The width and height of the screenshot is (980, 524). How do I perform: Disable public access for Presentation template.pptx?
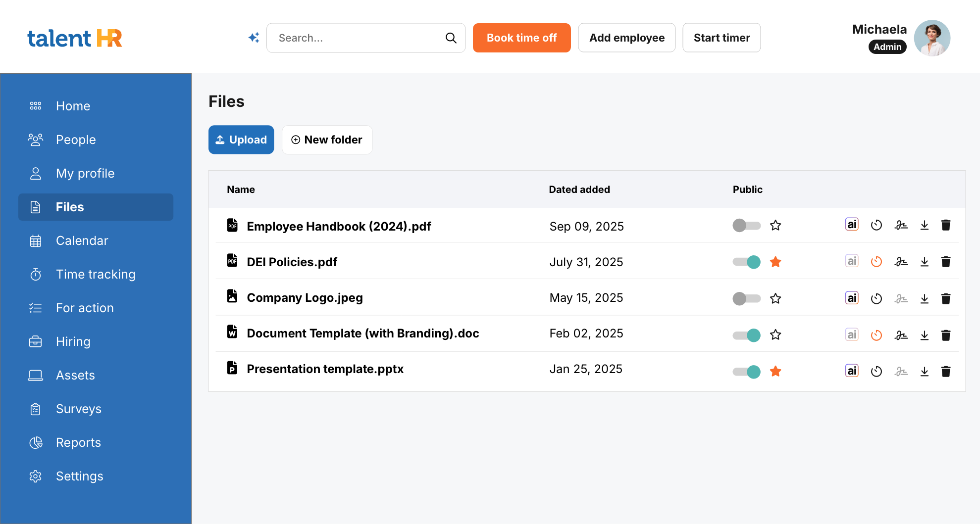[746, 371]
